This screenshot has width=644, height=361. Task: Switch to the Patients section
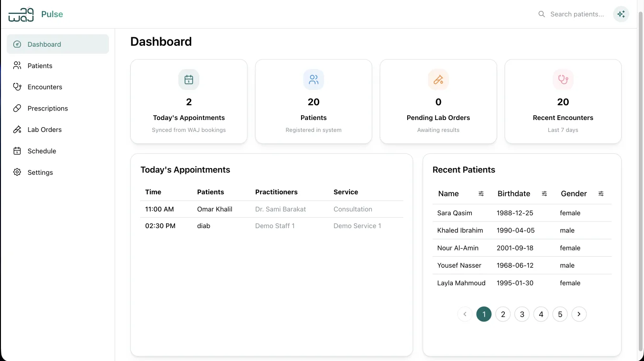click(40, 65)
